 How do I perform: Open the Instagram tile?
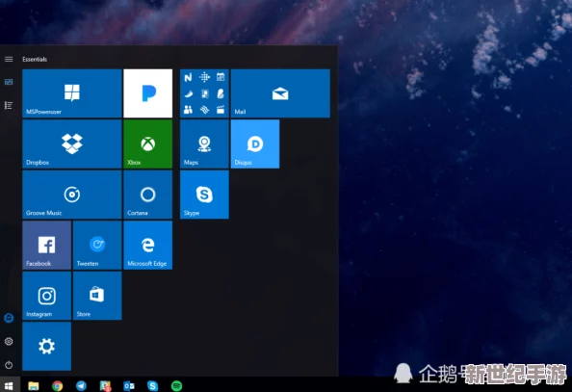tap(46, 296)
